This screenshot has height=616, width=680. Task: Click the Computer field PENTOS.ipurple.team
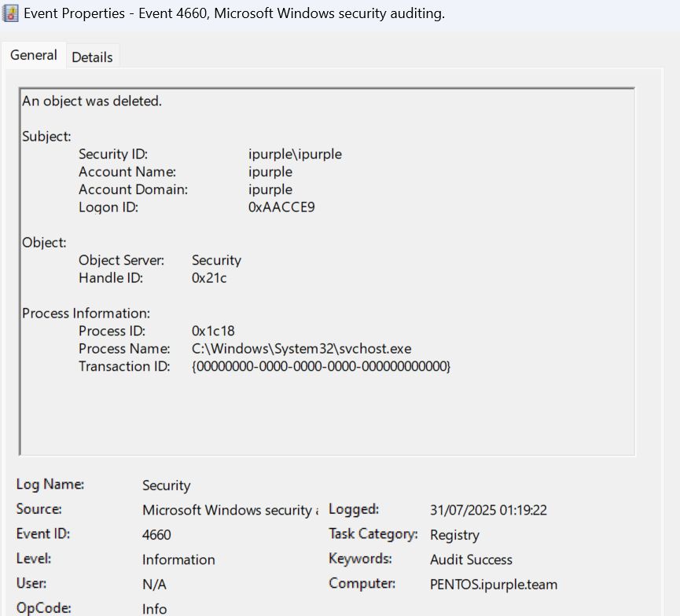[494, 585]
